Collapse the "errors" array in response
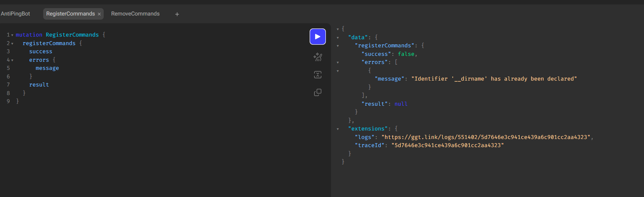Viewport: 644px width, 197px height. coord(338,62)
